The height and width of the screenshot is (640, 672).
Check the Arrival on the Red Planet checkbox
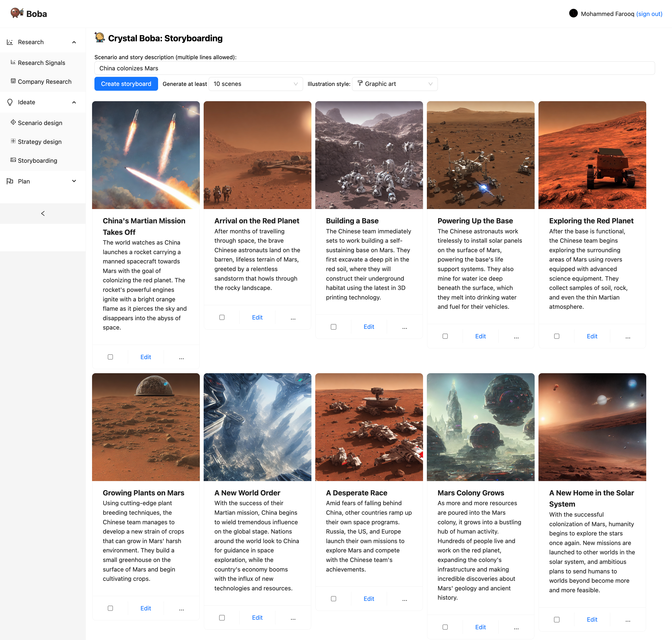point(222,317)
